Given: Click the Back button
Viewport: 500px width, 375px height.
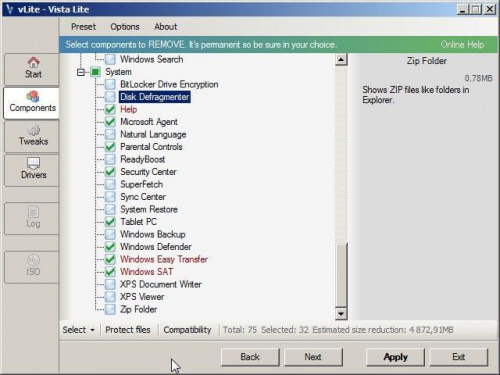Looking at the screenshot, I should point(250,357).
